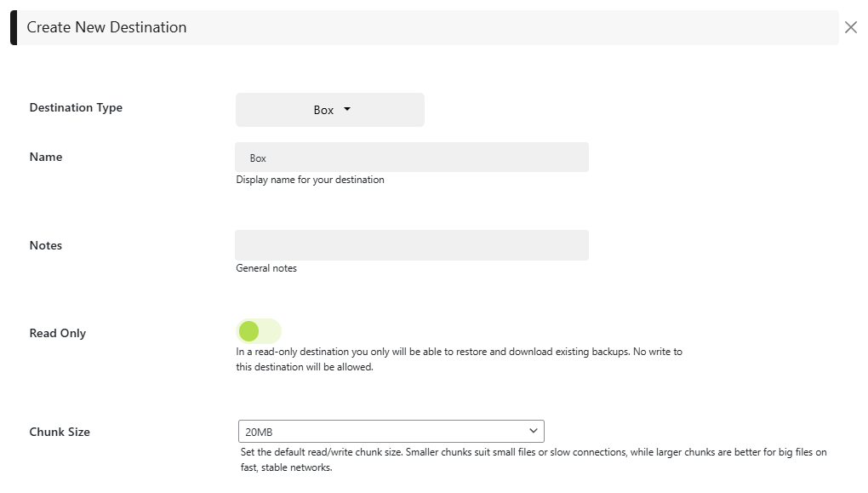Click the Destination Type label
Image resolution: width=868 pixels, height=493 pixels.
(76, 108)
